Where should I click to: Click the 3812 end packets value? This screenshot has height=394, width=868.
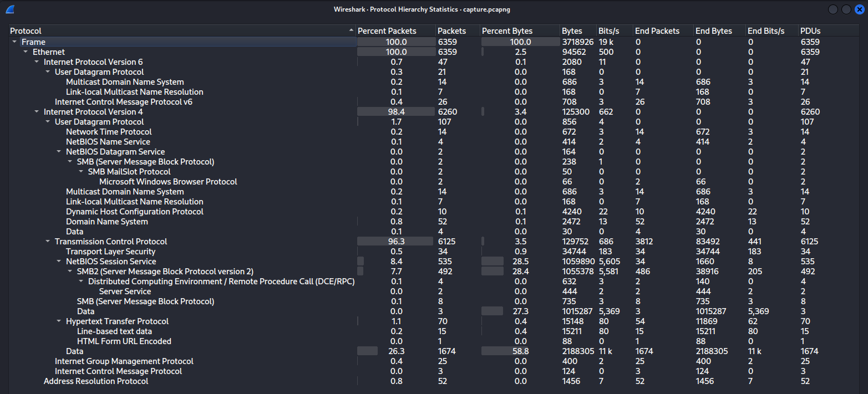click(644, 242)
